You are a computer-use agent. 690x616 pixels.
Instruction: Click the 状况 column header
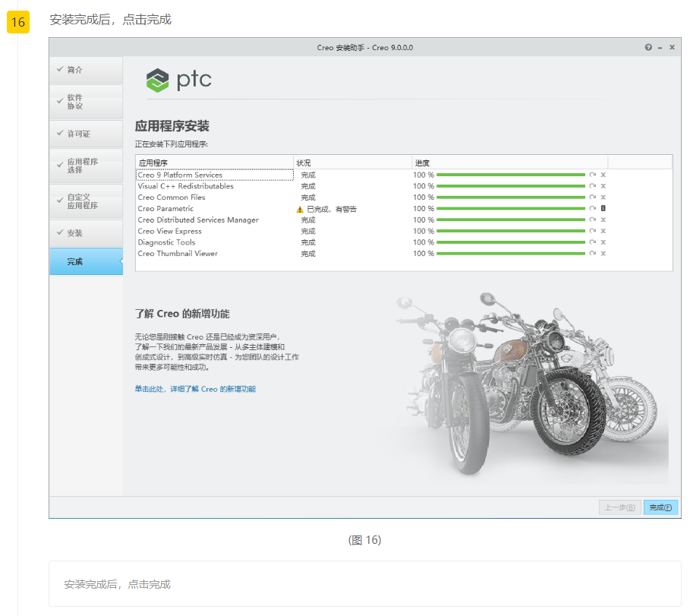(x=352, y=163)
